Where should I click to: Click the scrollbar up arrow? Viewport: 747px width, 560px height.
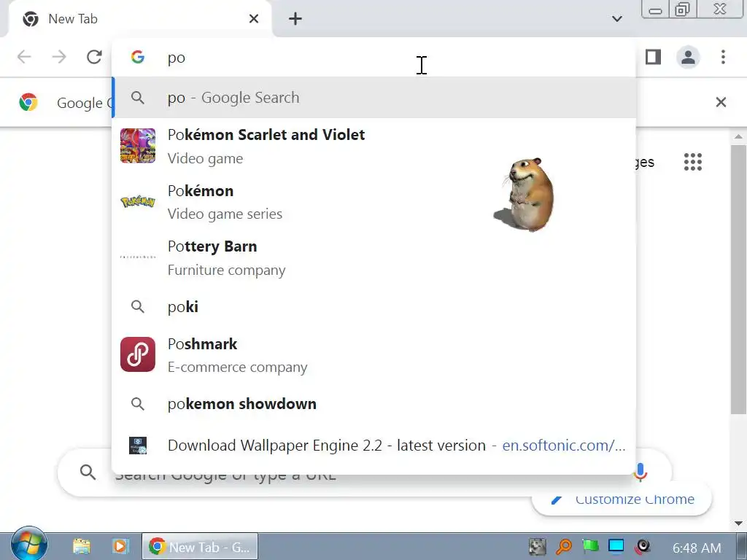[x=738, y=136]
